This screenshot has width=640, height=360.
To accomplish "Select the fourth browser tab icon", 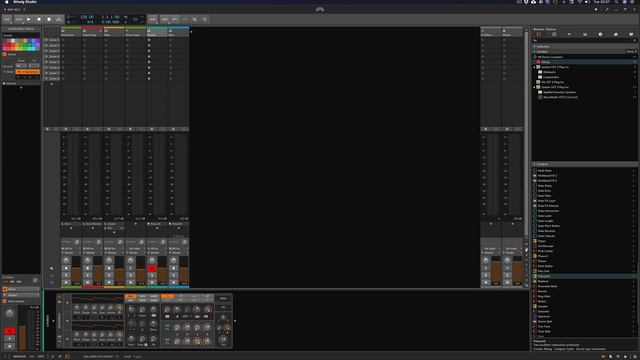I will [585, 35].
